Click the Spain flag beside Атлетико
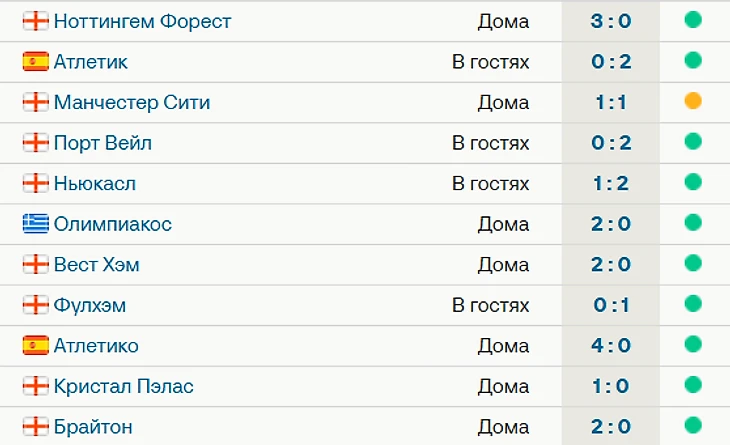 [x=35, y=345]
